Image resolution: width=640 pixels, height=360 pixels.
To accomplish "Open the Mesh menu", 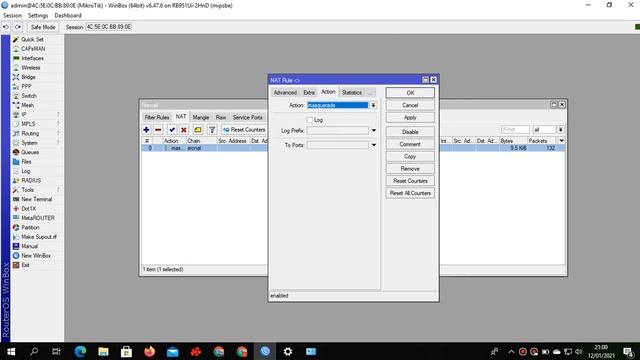I will pos(27,105).
